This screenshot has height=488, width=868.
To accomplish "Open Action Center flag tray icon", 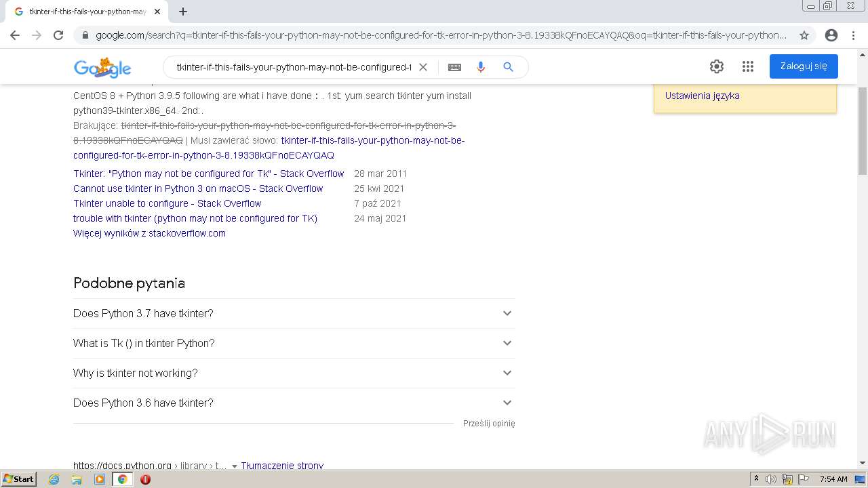I will [x=804, y=479].
